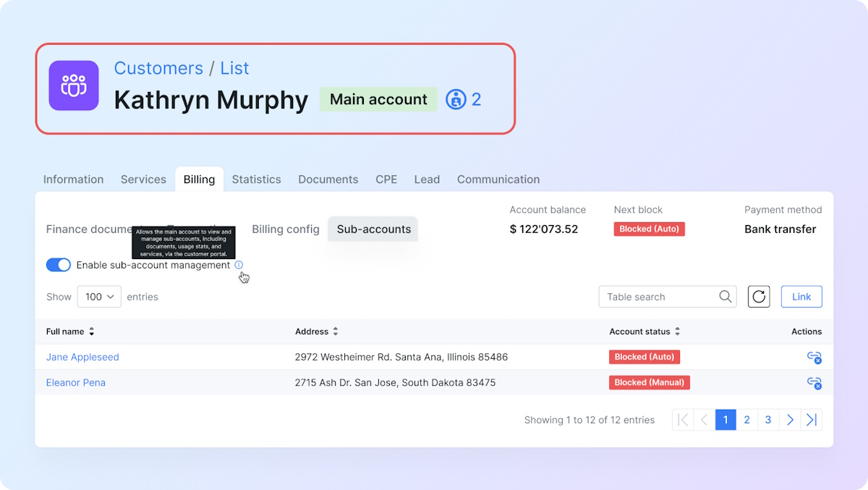This screenshot has width=868, height=490.
Task: Open the entries per page dropdown
Action: [x=99, y=297]
